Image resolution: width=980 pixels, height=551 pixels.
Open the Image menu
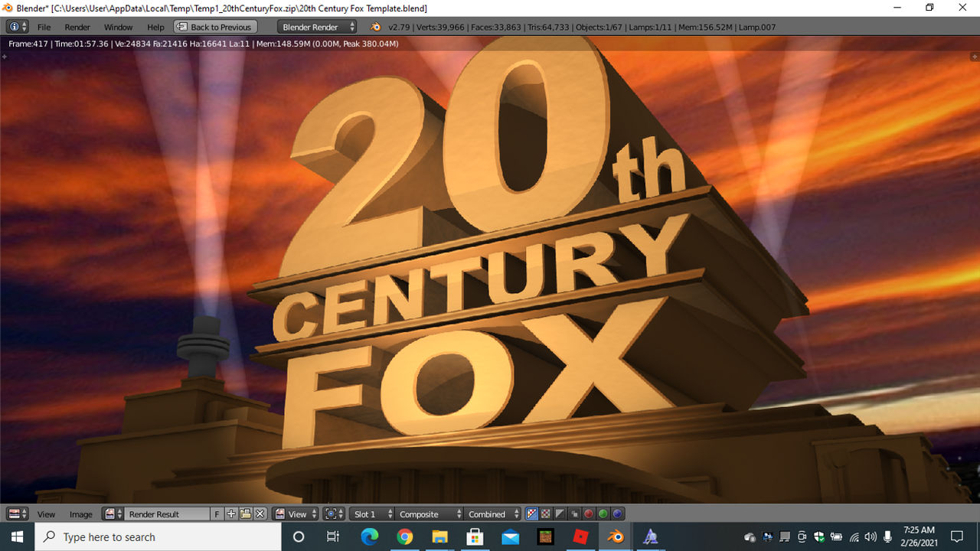[x=81, y=514]
